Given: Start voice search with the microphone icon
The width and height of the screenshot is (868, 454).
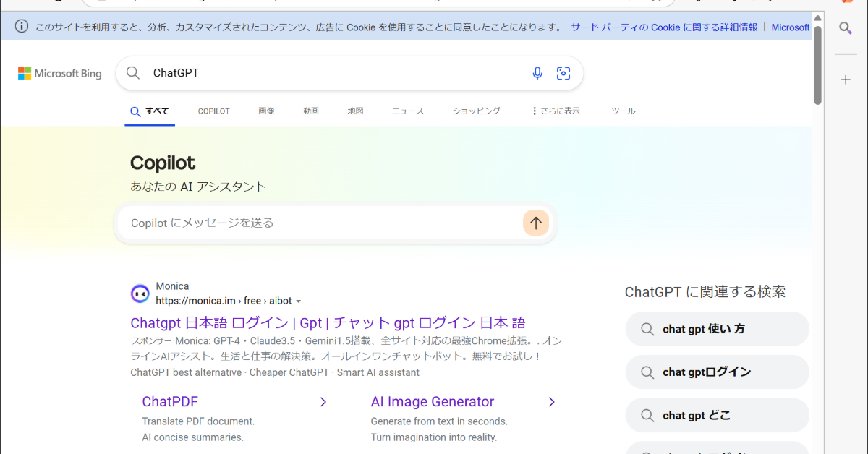Looking at the screenshot, I should tap(537, 73).
